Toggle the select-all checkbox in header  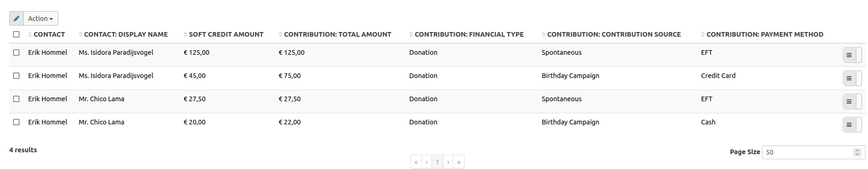16,34
